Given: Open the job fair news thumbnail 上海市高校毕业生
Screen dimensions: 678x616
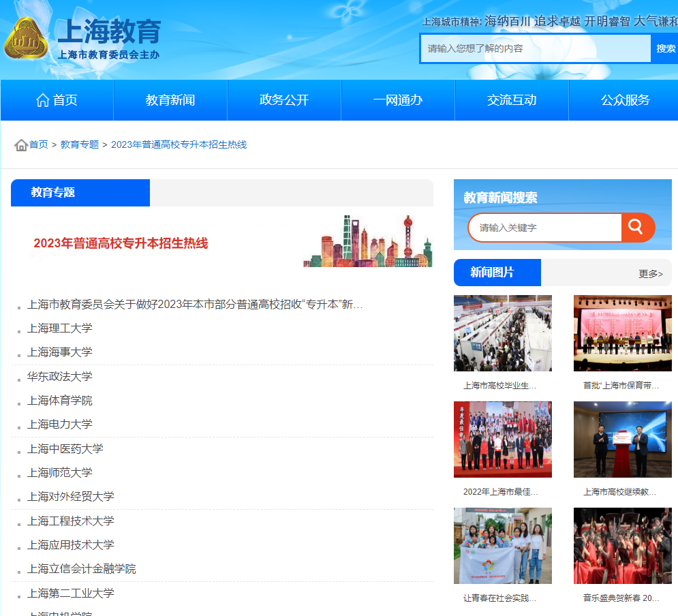Looking at the screenshot, I should coord(503,333).
